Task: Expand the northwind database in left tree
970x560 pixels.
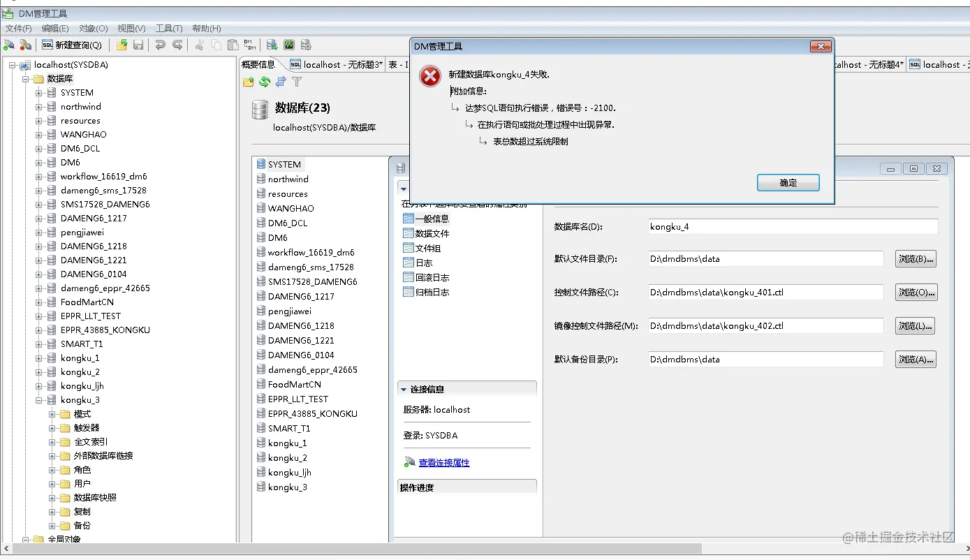Action: point(39,107)
